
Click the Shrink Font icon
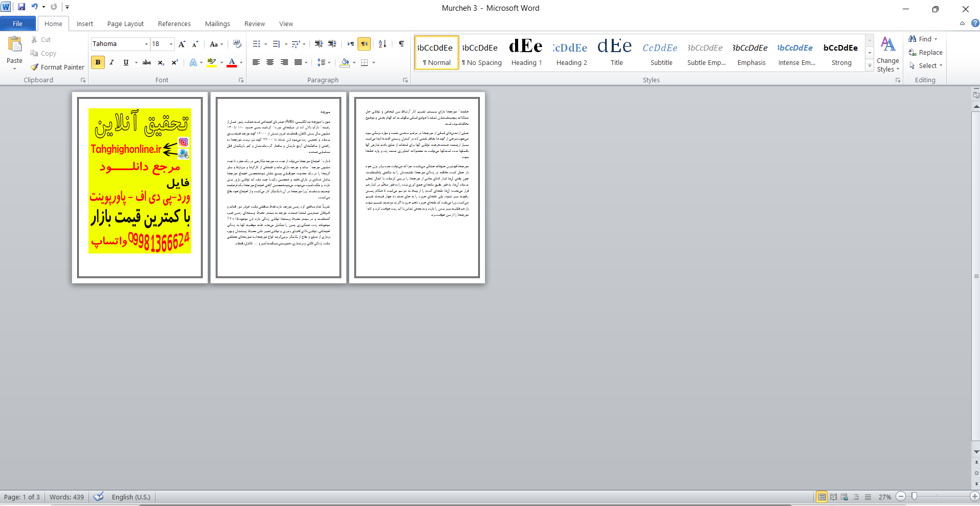(195, 44)
